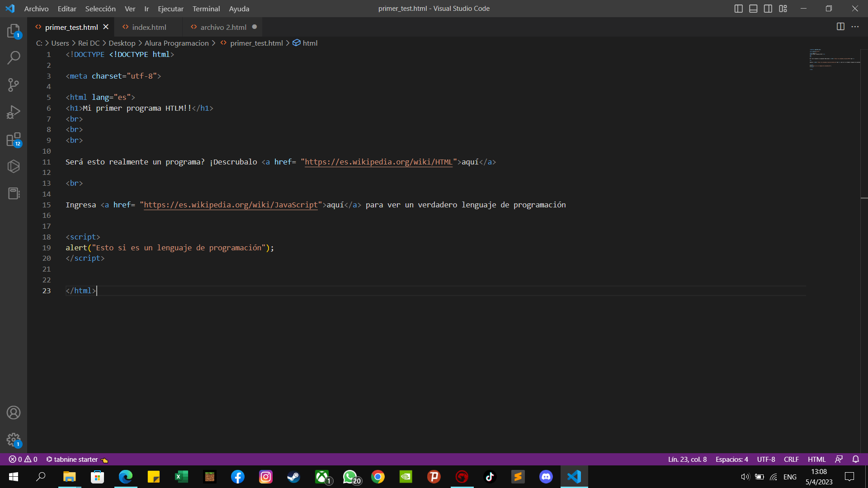Open the Ver menu
Image resolution: width=868 pixels, height=488 pixels.
tap(130, 9)
